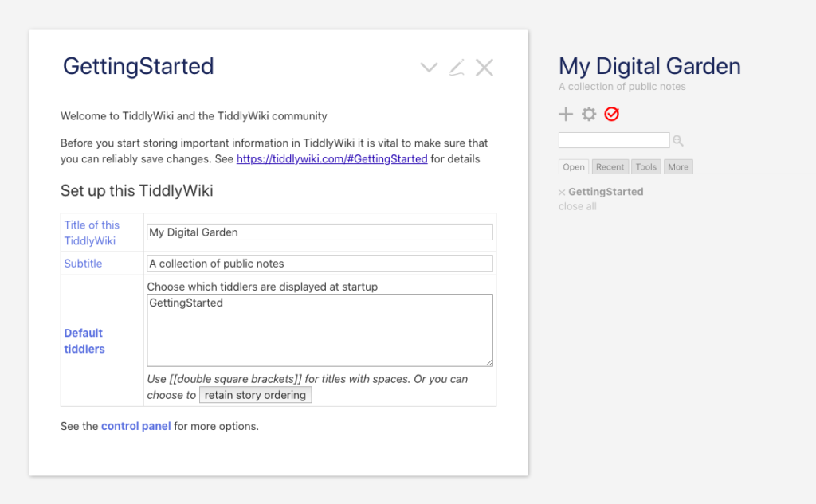Expand more tiddler actions chevron
This screenshot has width=816, height=504.
429,68
